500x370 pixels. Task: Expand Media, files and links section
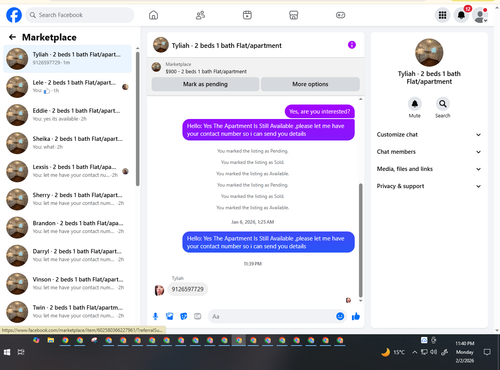click(429, 169)
